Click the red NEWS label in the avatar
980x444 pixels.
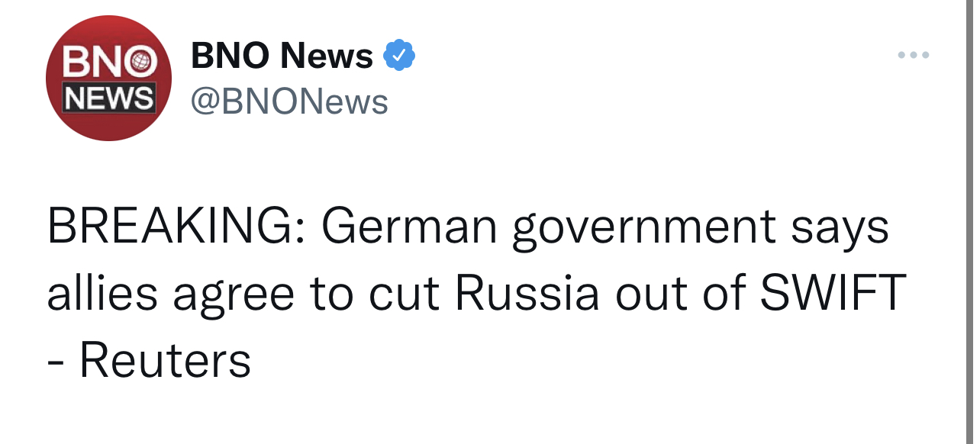(108, 98)
